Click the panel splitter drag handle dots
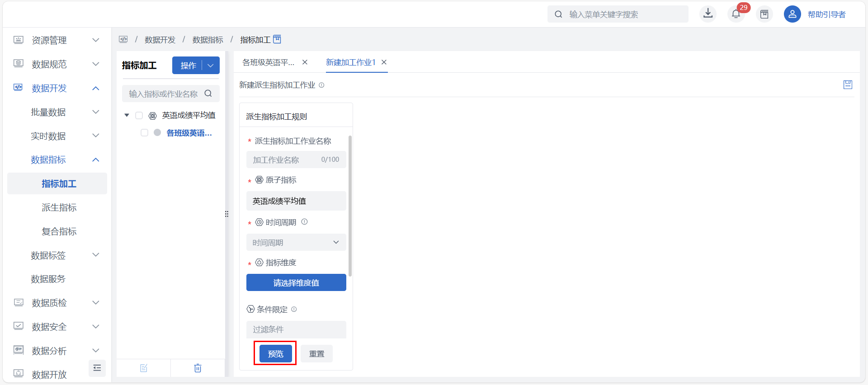 click(226, 214)
